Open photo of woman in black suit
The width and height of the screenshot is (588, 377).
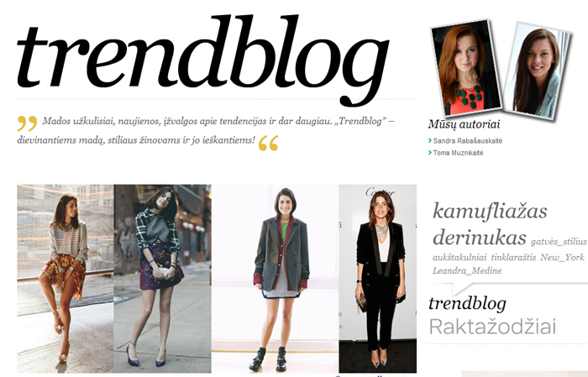coord(378,278)
